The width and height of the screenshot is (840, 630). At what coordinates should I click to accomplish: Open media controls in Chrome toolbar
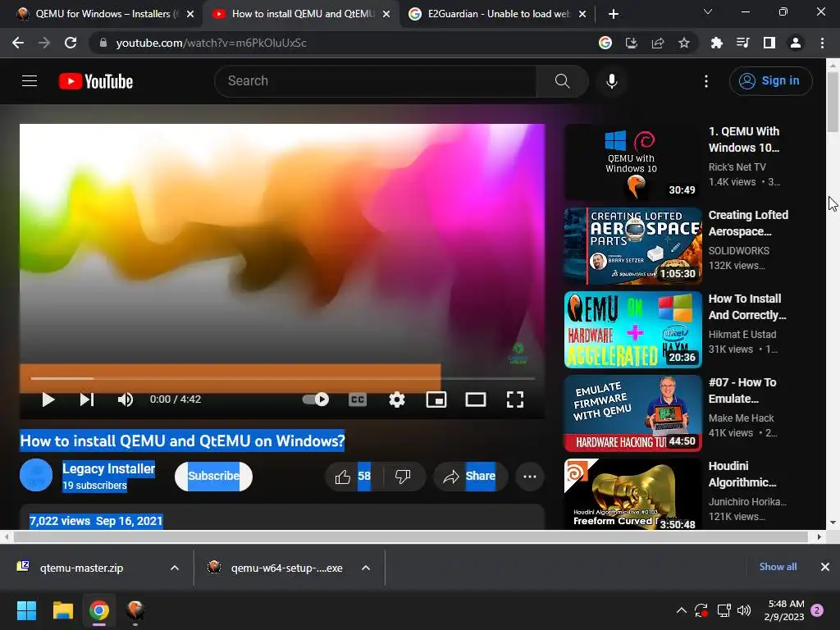[x=742, y=43]
